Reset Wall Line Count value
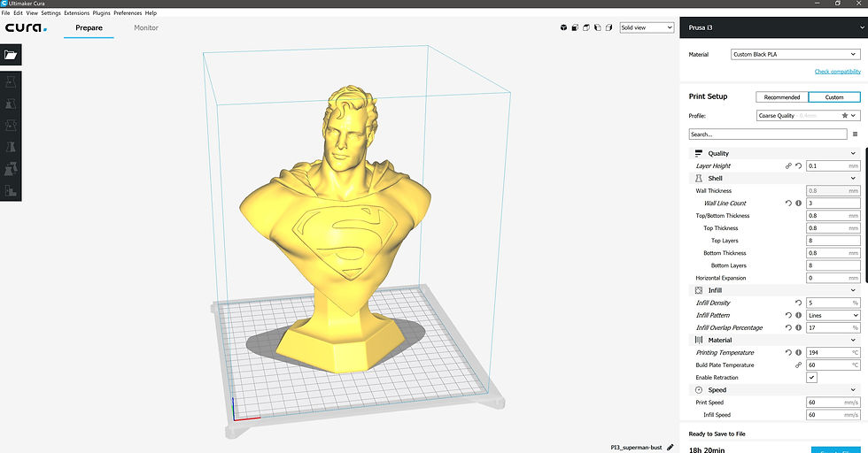 point(788,203)
